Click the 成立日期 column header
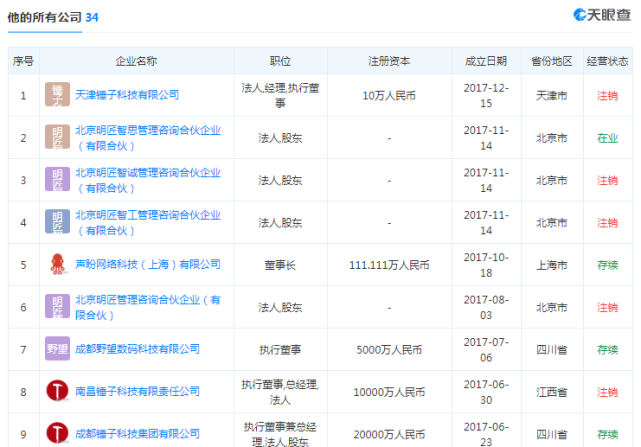This screenshot has width=641, height=447. pyautogui.click(x=486, y=61)
